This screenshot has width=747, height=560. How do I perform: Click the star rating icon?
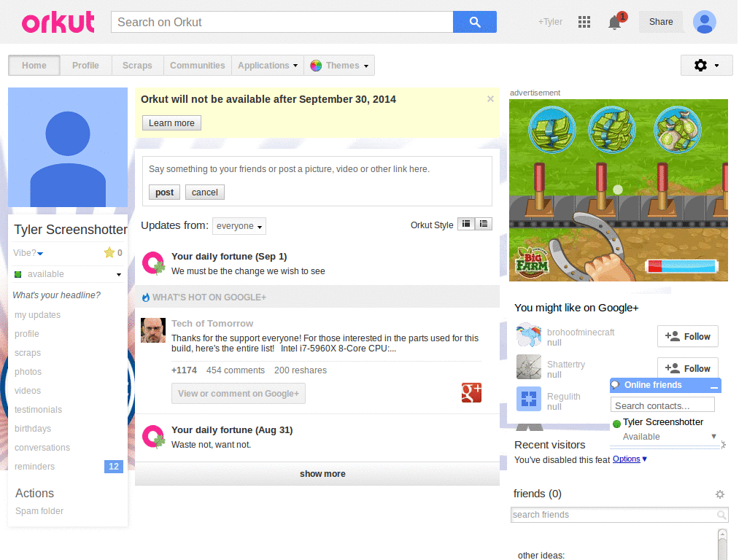pos(109,252)
